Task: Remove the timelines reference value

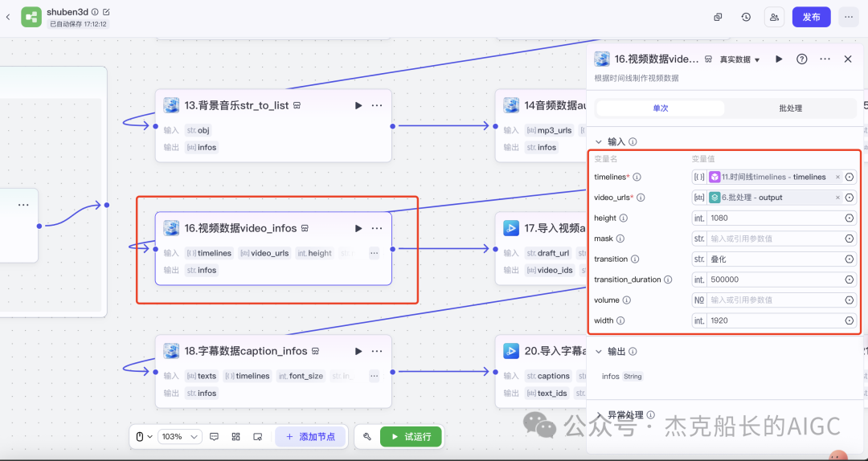Action: (x=837, y=177)
